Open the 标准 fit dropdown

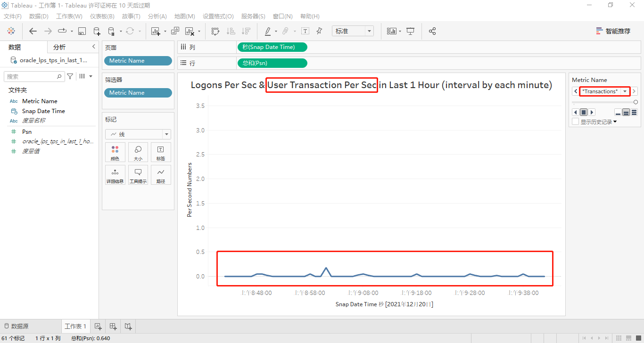tap(370, 31)
